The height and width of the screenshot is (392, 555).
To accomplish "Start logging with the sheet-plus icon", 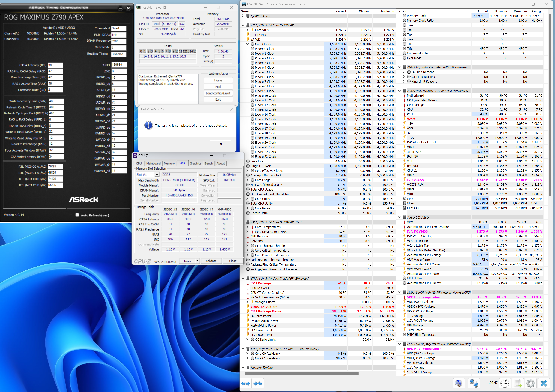I will tap(518, 383).
